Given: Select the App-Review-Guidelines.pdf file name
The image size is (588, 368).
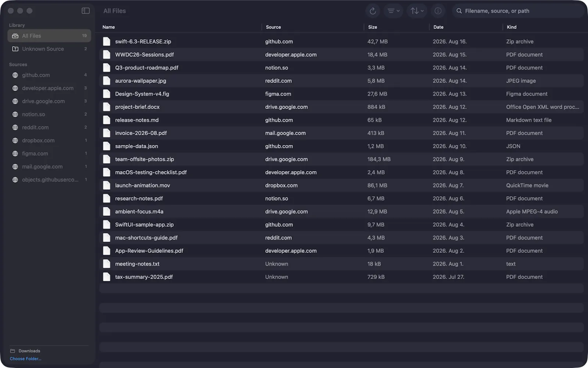Looking at the screenshot, I should pyautogui.click(x=149, y=251).
